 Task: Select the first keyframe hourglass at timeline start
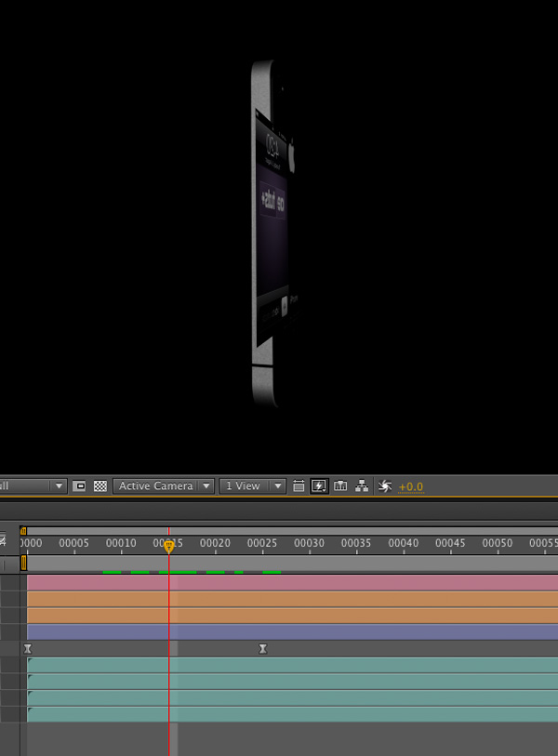[x=28, y=649]
